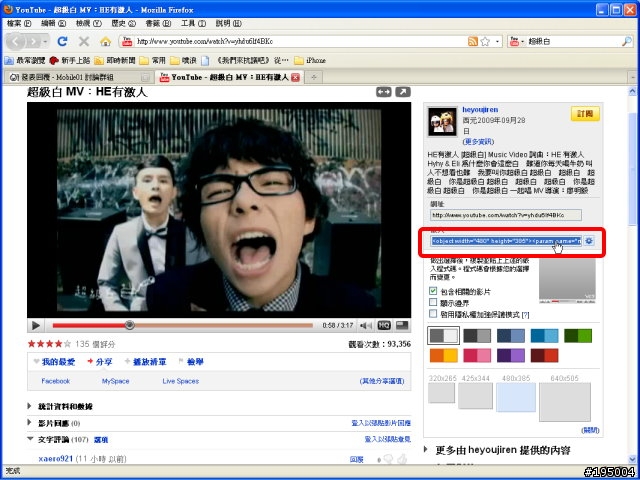Open the iPhone bookmark folder
The height and width of the screenshot is (480, 640).
tap(310, 60)
